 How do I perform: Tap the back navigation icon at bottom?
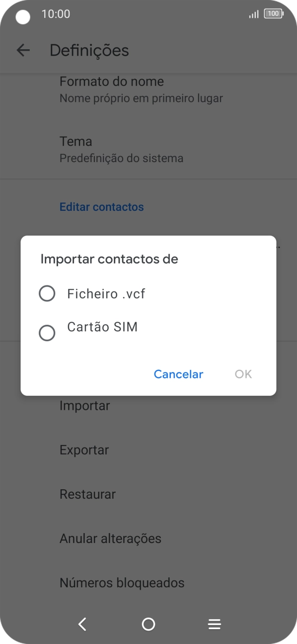click(x=82, y=624)
